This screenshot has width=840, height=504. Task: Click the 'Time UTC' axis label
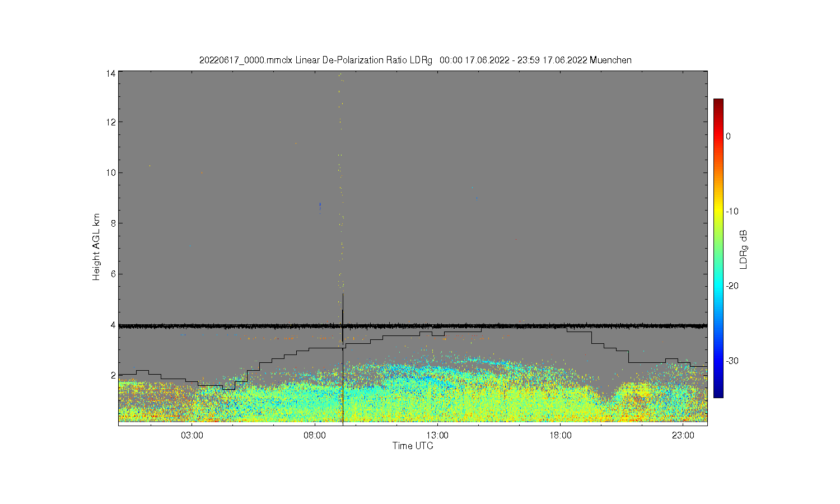pos(413,446)
